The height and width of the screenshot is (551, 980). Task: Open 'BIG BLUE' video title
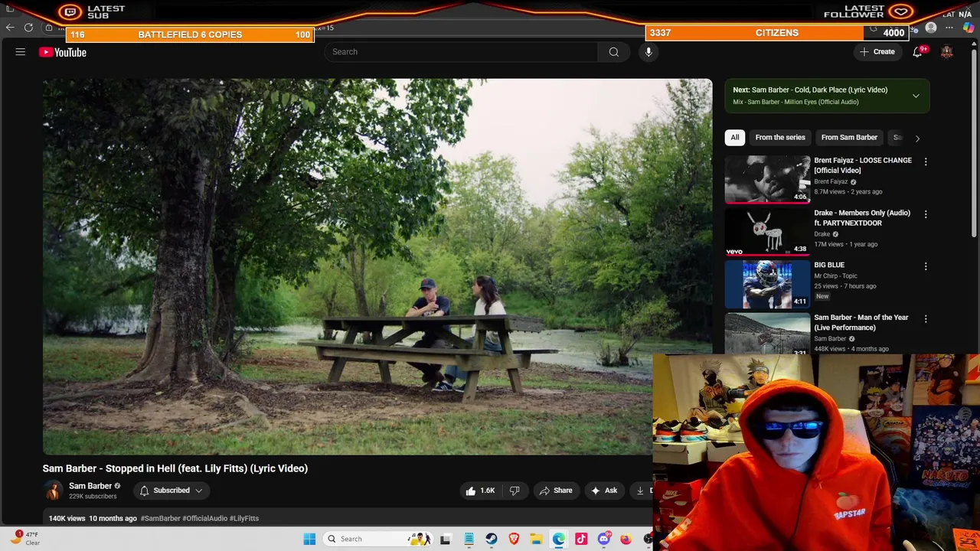coord(829,265)
